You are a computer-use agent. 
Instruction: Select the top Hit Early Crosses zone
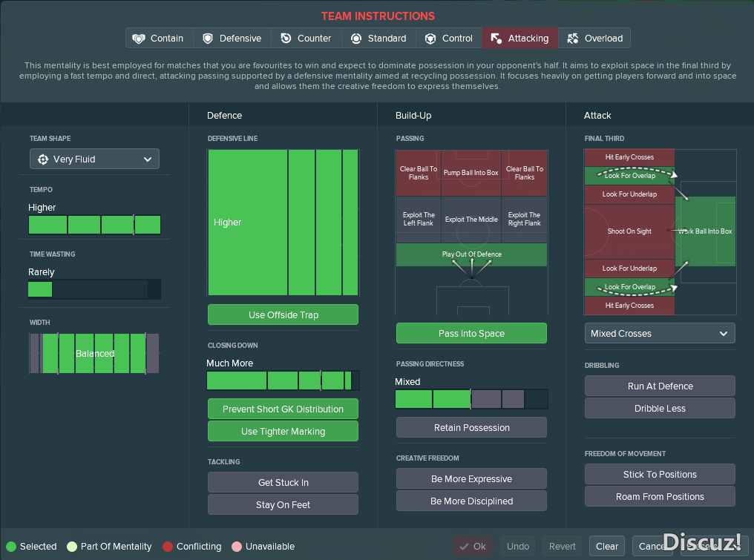tap(629, 157)
